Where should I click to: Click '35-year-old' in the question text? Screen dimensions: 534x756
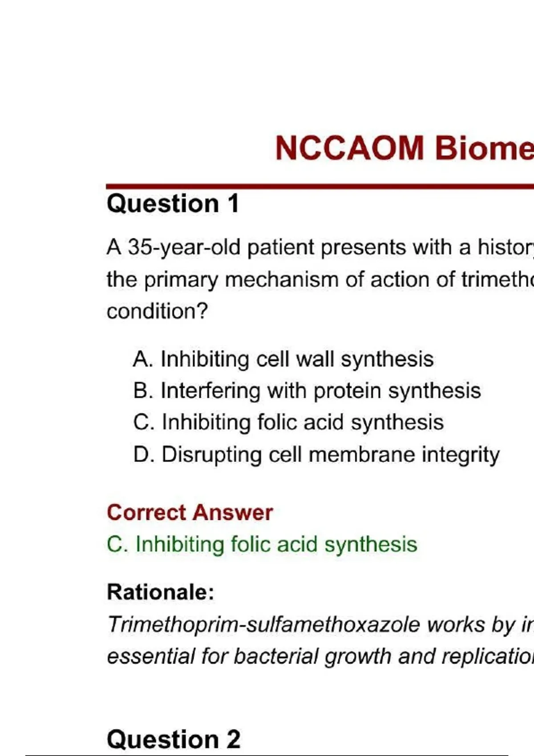[x=185, y=247]
